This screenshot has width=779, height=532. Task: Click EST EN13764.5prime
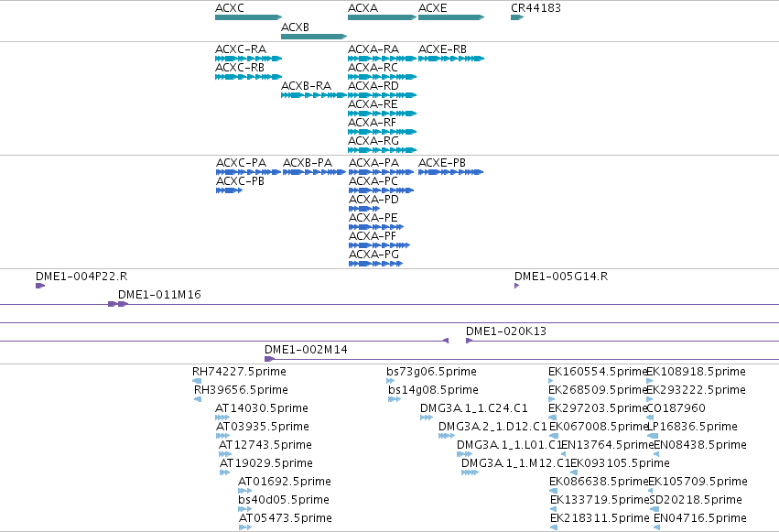click(563, 454)
